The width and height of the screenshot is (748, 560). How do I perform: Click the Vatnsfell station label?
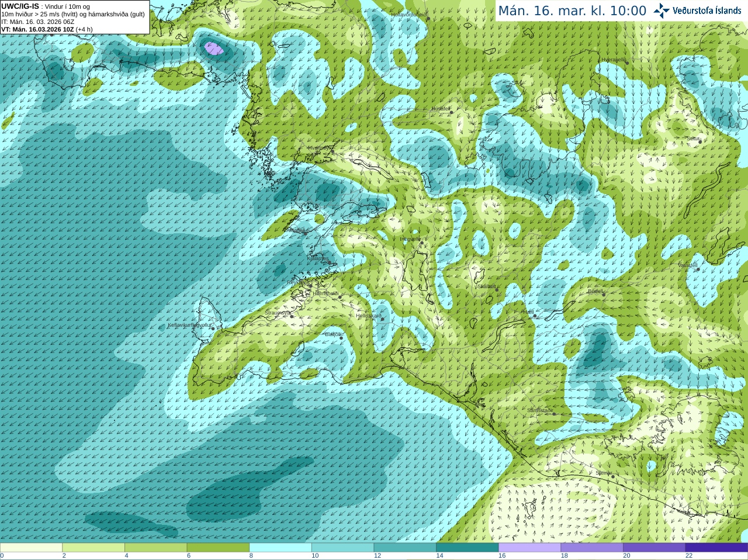688,265
